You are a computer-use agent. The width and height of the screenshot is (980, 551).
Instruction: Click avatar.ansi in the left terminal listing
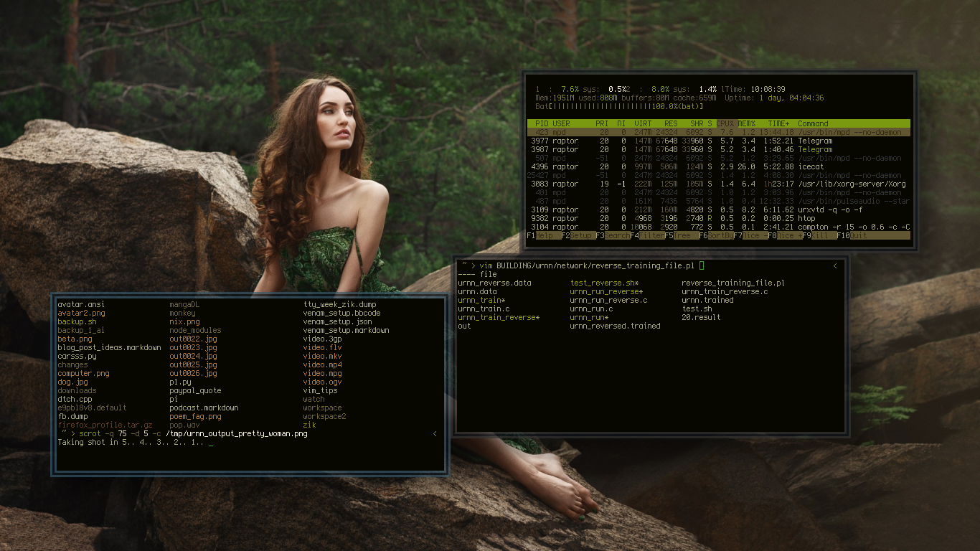81,304
